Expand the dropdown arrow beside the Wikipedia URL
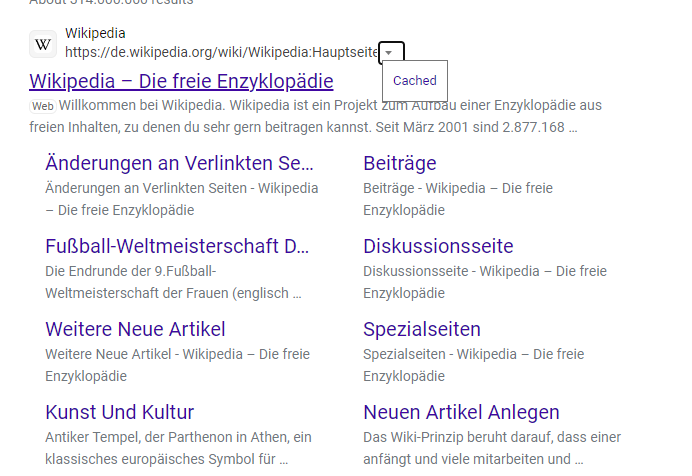 pyautogui.click(x=392, y=52)
